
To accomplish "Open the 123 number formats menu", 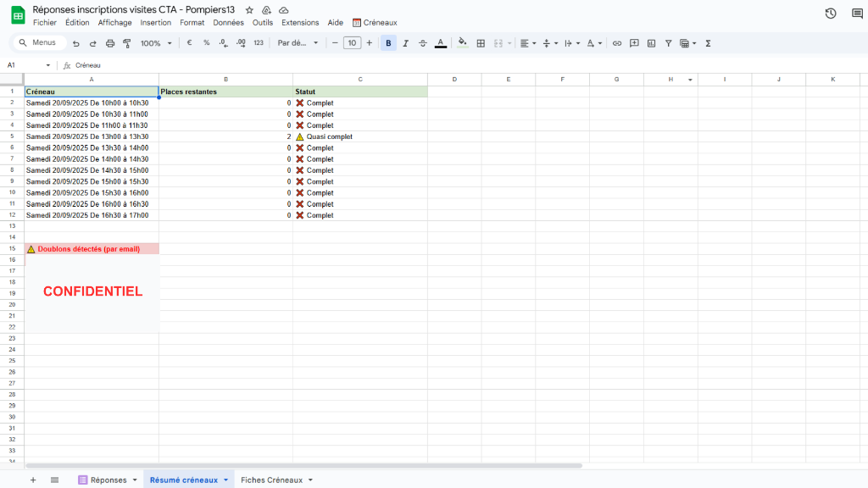I will coord(259,42).
